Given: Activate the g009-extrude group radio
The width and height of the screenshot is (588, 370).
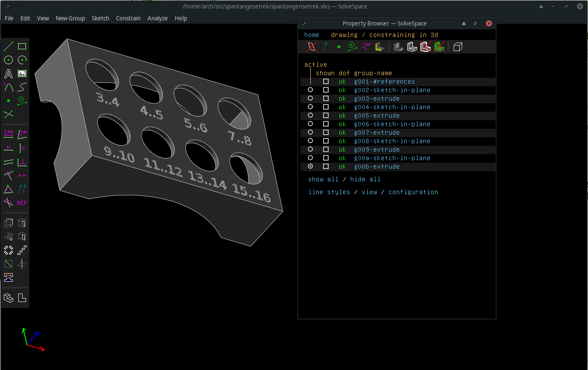Looking at the screenshot, I should pos(310,150).
